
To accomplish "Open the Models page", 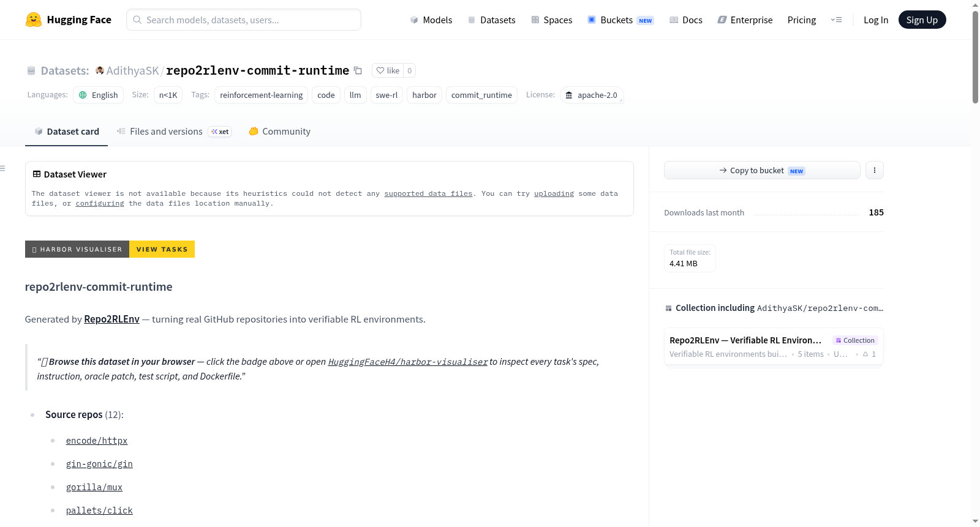I will pyautogui.click(x=431, y=20).
